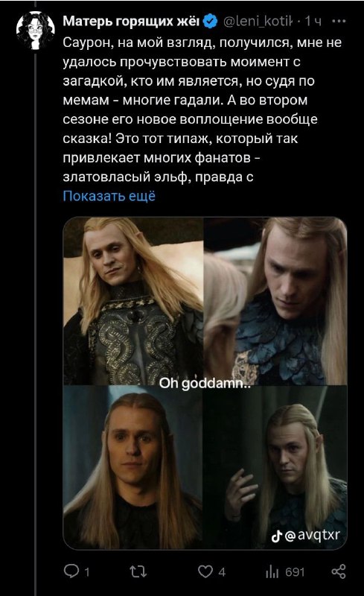Click the likes count 4
This screenshot has height=596, width=364.
(223, 571)
